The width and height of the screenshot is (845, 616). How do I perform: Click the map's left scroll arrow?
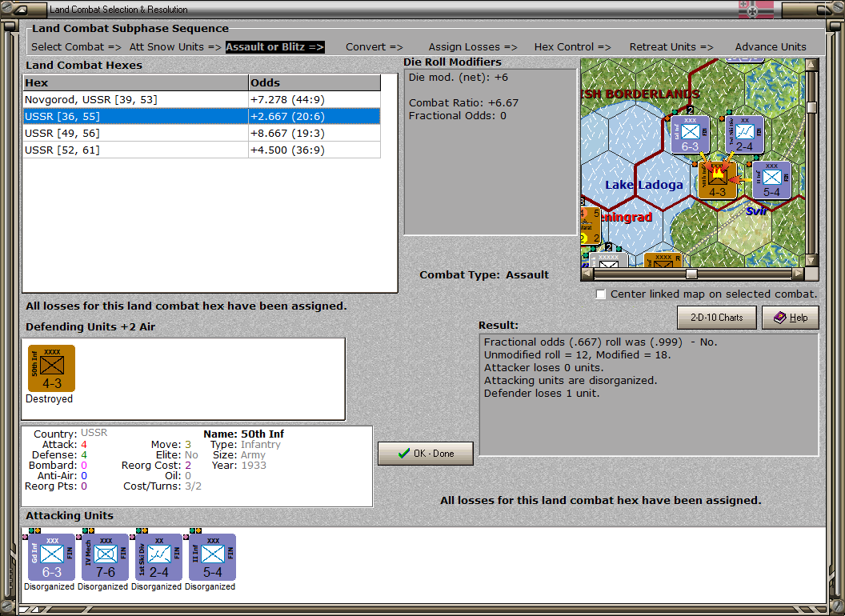click(x=587, y=274)
